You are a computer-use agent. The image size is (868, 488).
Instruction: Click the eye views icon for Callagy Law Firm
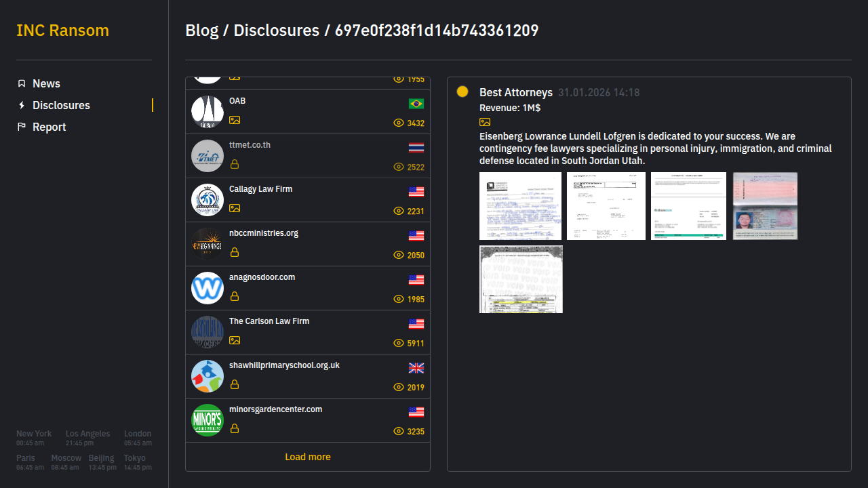[399, 211]
